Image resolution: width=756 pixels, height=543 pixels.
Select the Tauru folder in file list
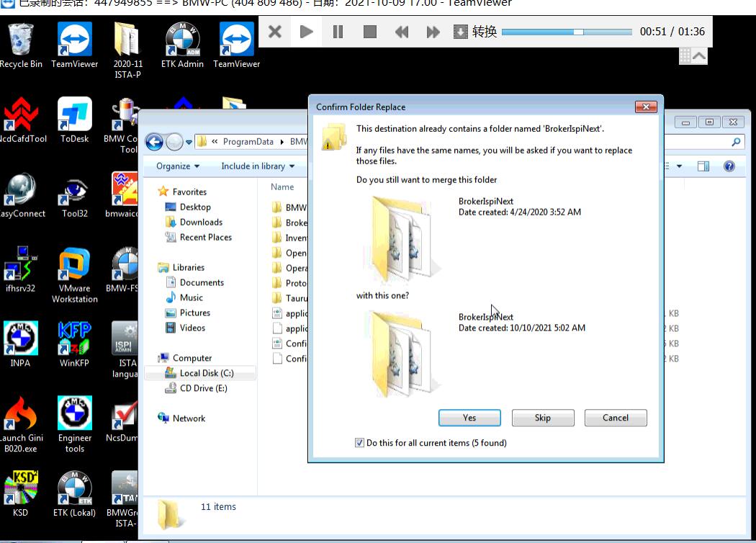click(x=289, y=298)
